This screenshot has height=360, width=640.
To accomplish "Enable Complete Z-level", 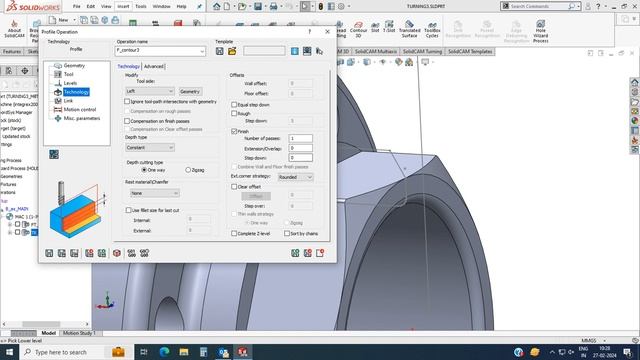I will [x=234, y=233].
